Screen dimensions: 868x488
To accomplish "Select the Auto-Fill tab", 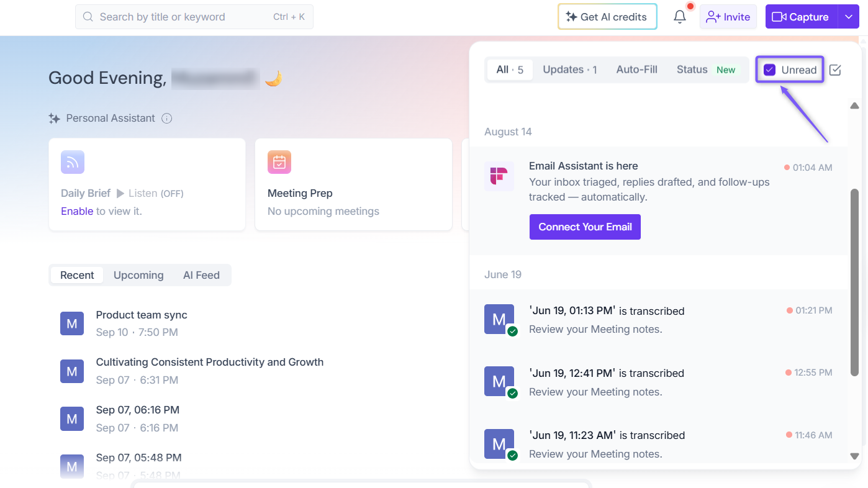I will [637, 70].
